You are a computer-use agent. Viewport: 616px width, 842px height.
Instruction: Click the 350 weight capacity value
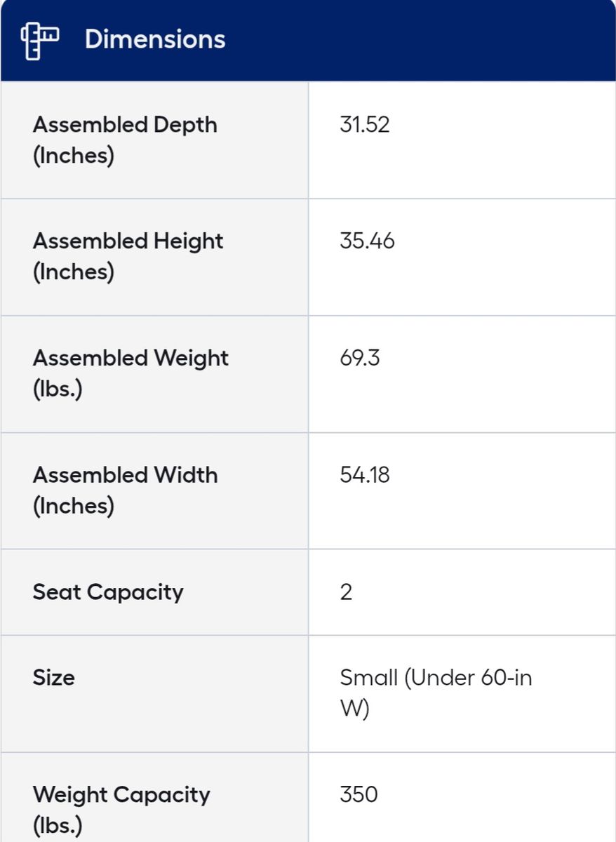tap(359, 795)
